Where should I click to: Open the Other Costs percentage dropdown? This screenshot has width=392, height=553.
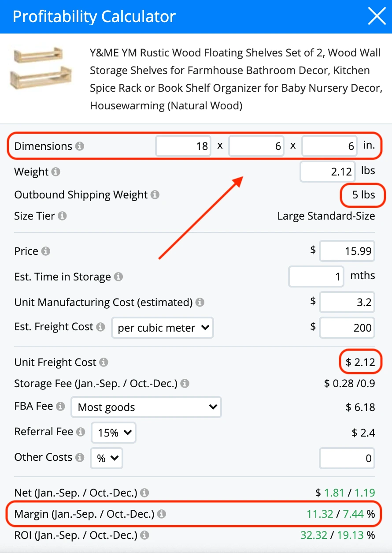106,458
